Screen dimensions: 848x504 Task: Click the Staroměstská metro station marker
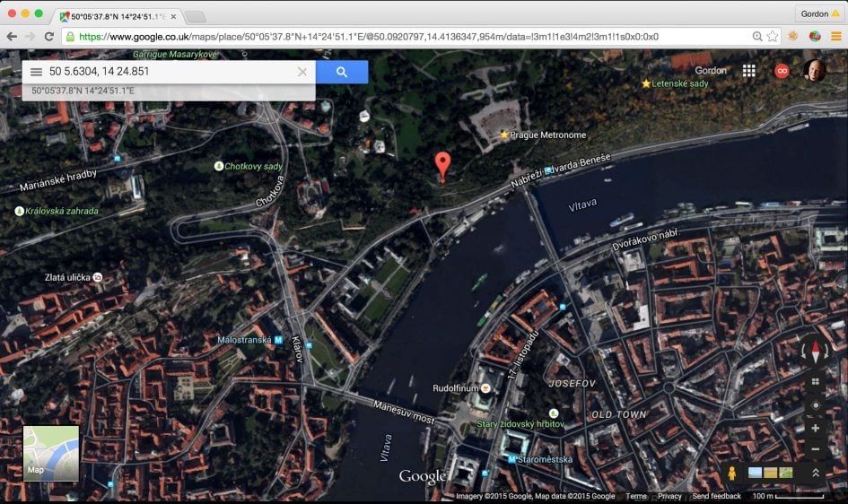click(x=511, y=459)
